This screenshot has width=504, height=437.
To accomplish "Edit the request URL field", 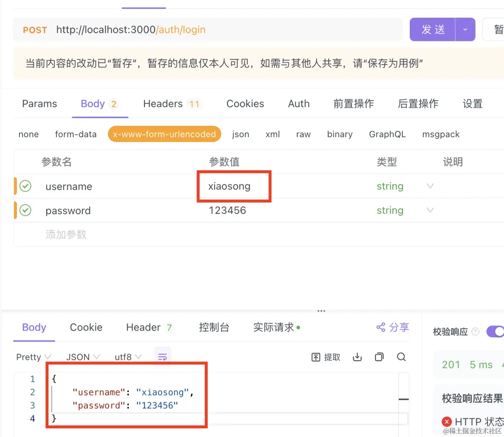I will [x=208, y=29].
